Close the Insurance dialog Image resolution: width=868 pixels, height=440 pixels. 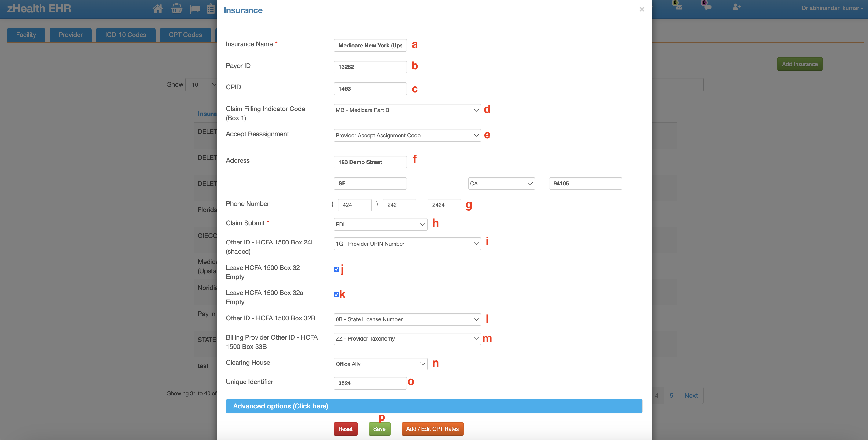(642, 9)
